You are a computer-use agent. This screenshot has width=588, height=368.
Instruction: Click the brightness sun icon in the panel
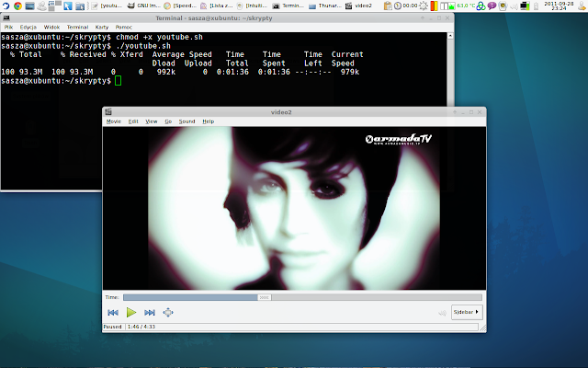[x=424, y=6]
